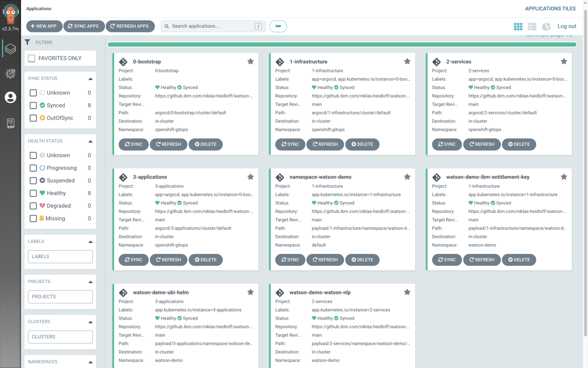
Task: Collapse the Clusters filter section
Action: (90, 322)
